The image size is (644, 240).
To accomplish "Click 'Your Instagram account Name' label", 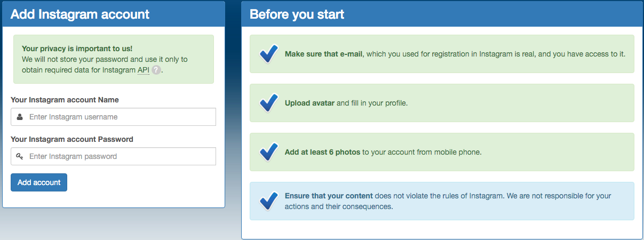I will click(65, 100).
